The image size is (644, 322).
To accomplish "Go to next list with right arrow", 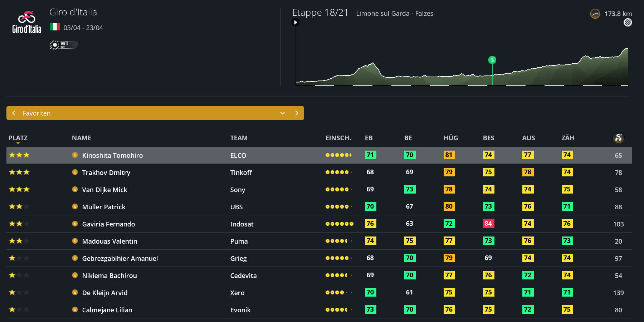I will [297, 113].
